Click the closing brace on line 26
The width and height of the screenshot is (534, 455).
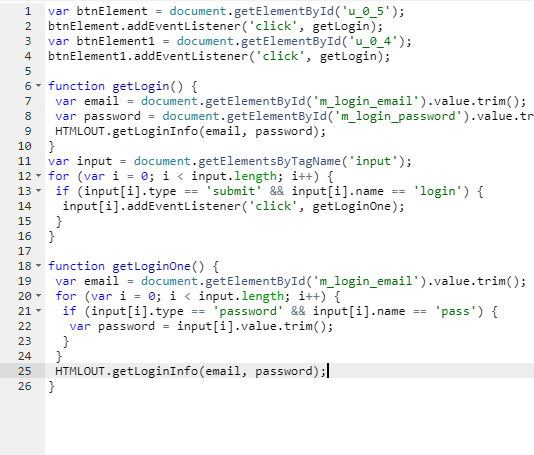(51, 386)
